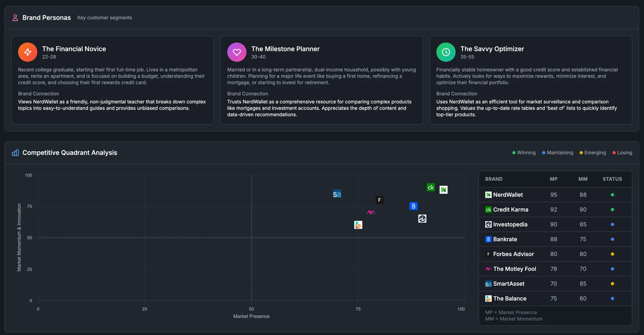Screen dimensions: 644x335
Task: Click the heart icon for The Milestone Planner
Action: (237, 52)
